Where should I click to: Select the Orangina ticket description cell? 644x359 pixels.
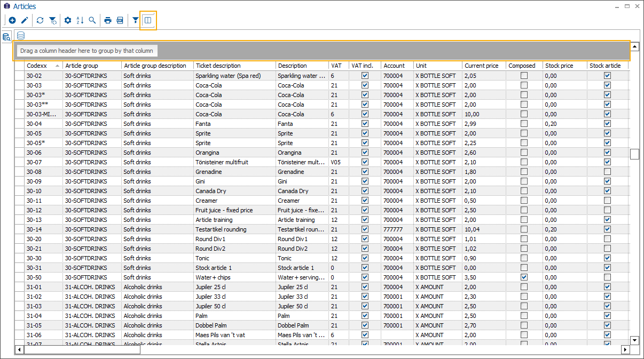(x=234, y=153)
